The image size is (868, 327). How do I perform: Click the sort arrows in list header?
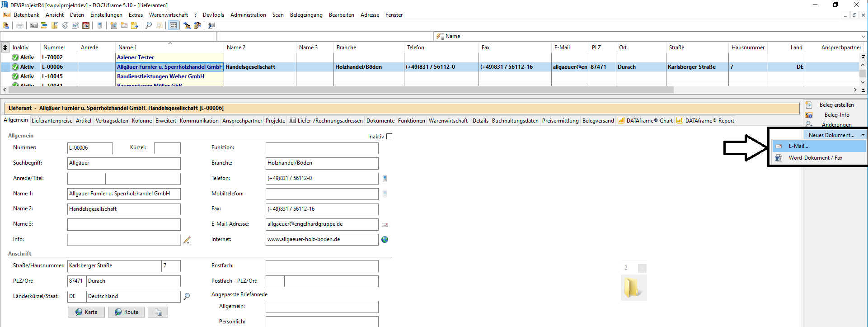pos(5,47)
